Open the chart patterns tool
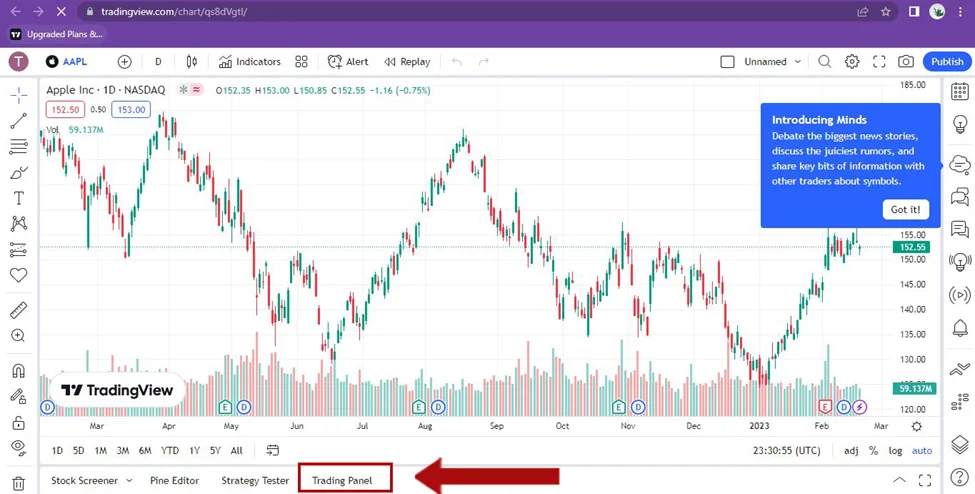 click(19, 223)
